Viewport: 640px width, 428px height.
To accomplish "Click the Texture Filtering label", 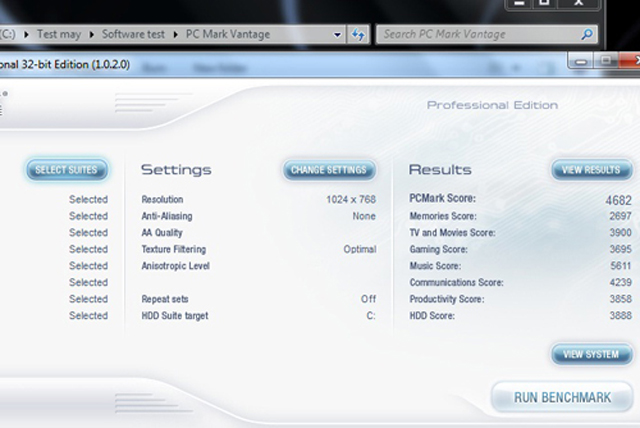I will (x=173, y=249).
